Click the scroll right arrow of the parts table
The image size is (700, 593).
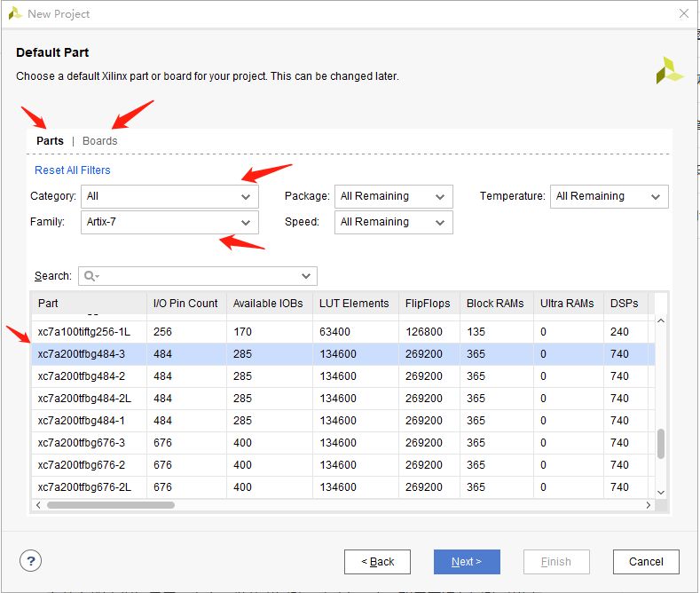click(x=649, y=505)
